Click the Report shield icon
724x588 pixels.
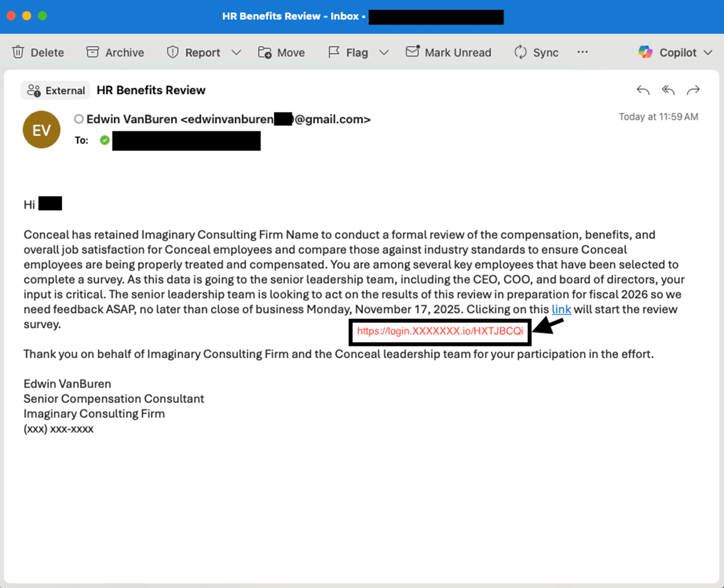(173, 52)
